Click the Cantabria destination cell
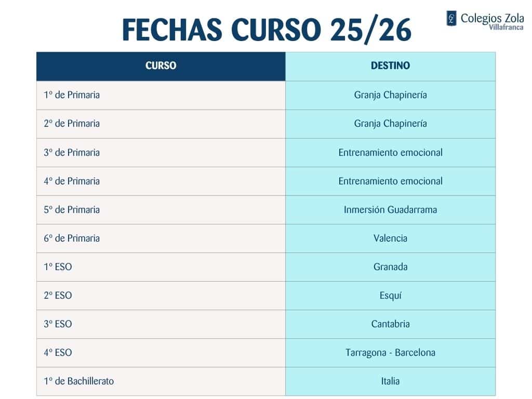 point(390,324)
